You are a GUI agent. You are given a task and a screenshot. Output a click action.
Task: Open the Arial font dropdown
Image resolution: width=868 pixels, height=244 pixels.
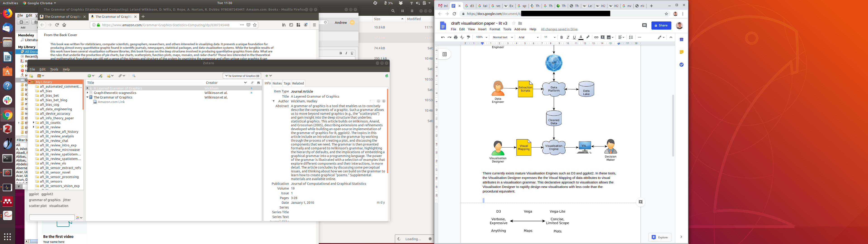528,38
